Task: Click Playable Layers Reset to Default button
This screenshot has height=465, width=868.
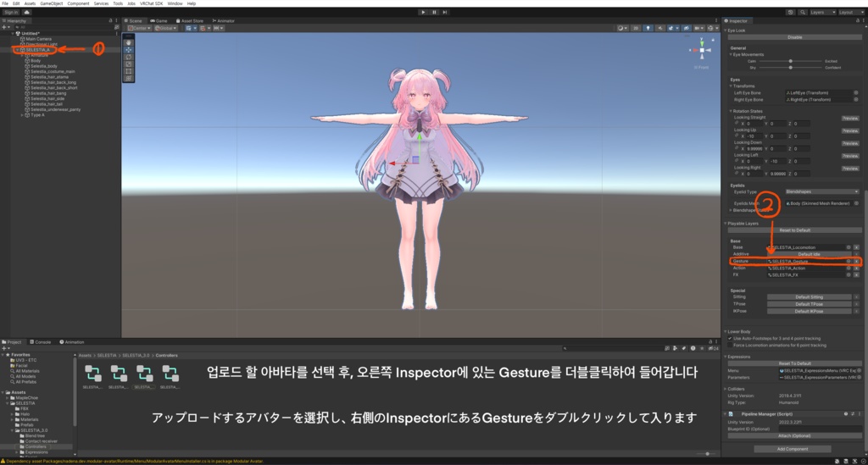Action: pyautogui.click(x=794, y=230)
